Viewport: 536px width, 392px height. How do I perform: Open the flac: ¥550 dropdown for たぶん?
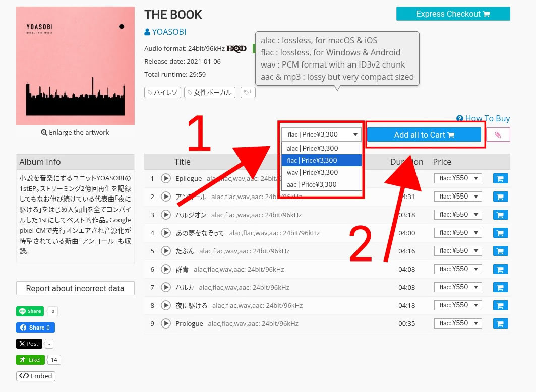pos(457,250)
